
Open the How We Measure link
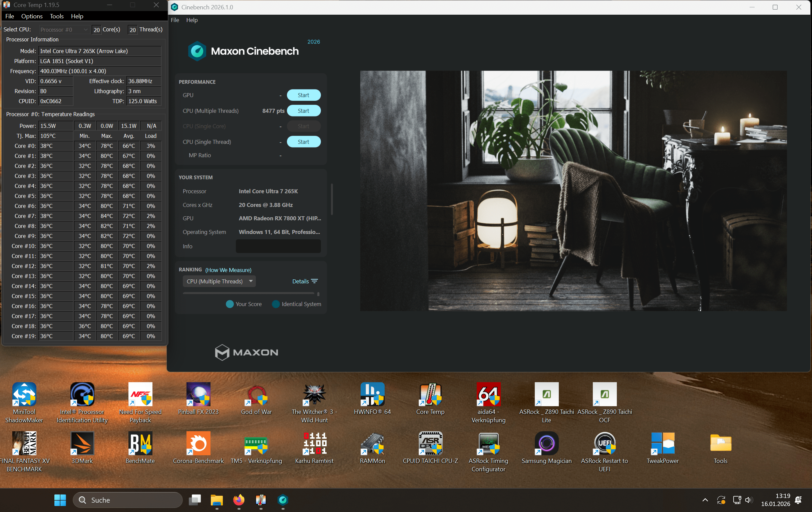(x=228, y=270)
